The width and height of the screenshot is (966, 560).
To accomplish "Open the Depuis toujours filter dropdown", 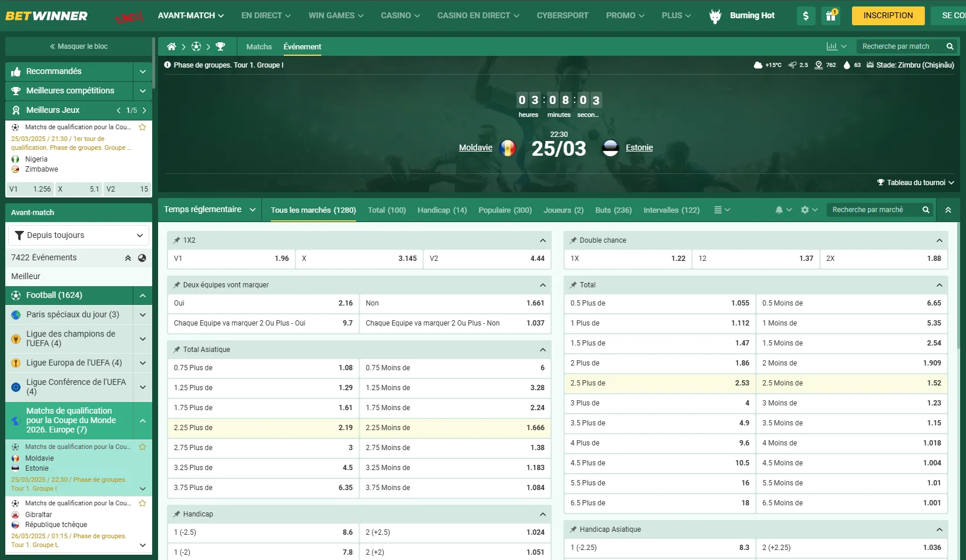I will coord(78,235).
